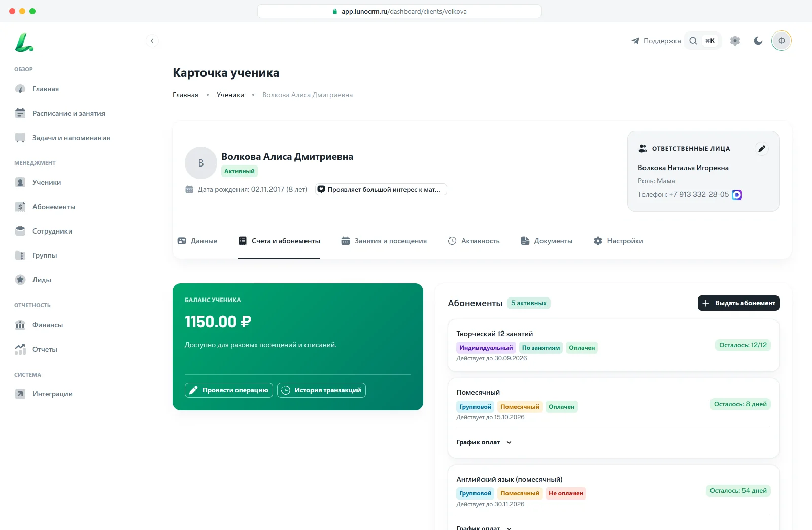
Task: Click the Группы sidebar icon
Action: click(x=20, y=255)
